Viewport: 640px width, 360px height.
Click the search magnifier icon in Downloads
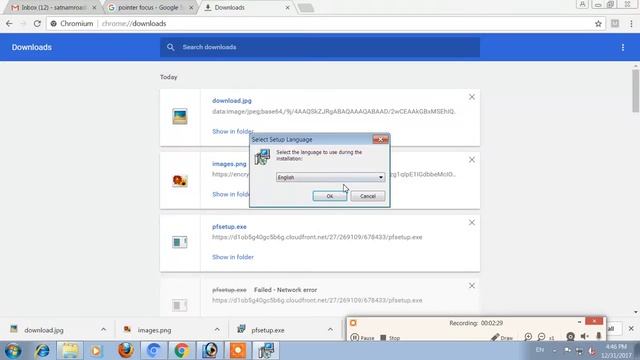[x=171, y=47]
